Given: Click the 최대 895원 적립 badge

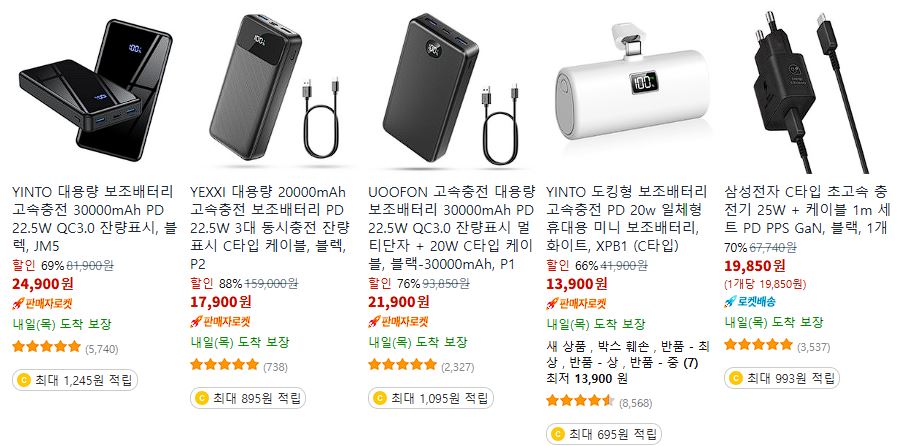Looking at the screenshot, I should (x=248, y=398).
